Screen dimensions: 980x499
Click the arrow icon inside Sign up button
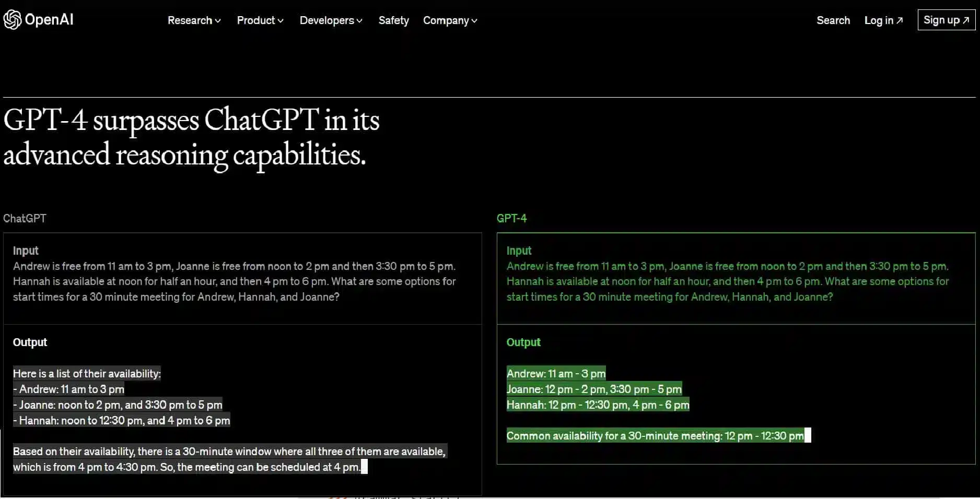(965, 19)
